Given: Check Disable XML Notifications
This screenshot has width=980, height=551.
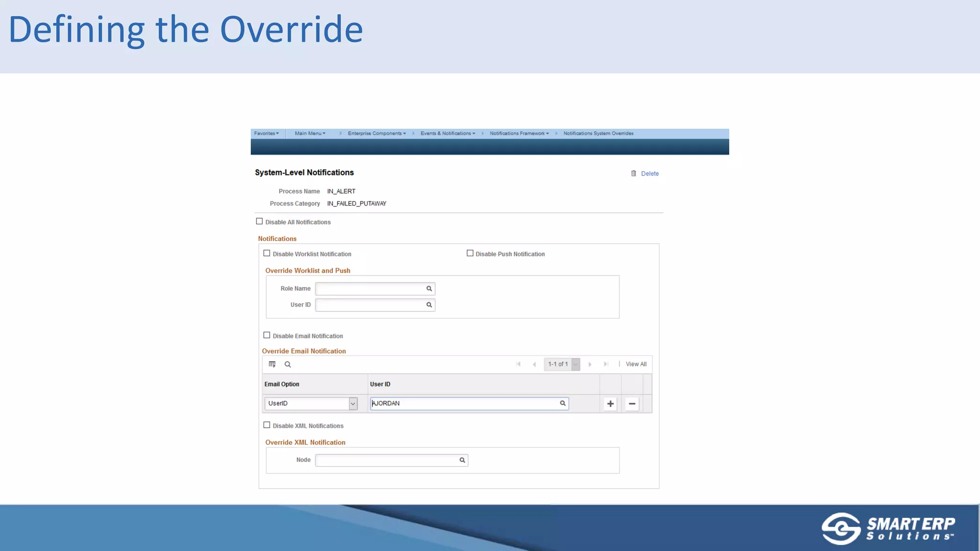Looking at the screenshot, I should 267,425.
